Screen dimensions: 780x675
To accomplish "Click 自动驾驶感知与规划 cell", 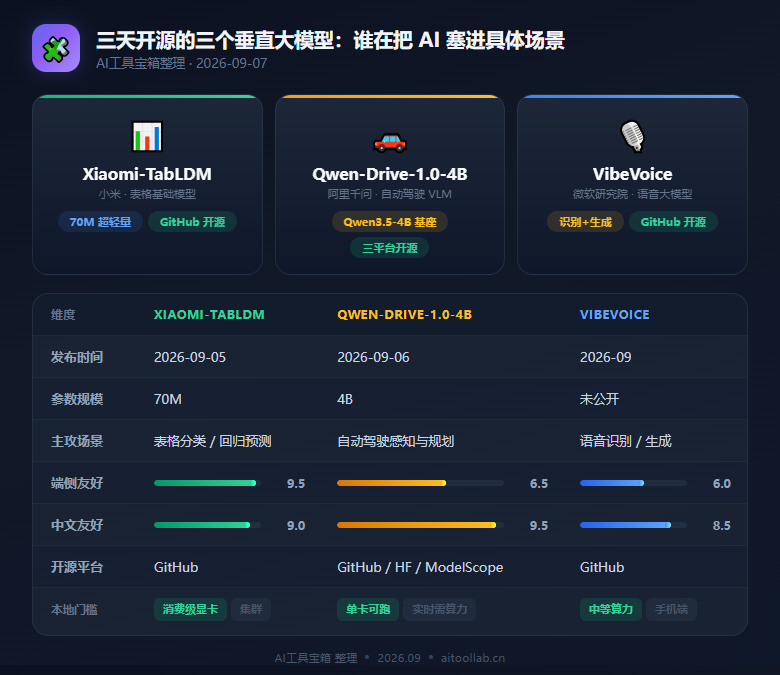I will [x=395, y=441].
